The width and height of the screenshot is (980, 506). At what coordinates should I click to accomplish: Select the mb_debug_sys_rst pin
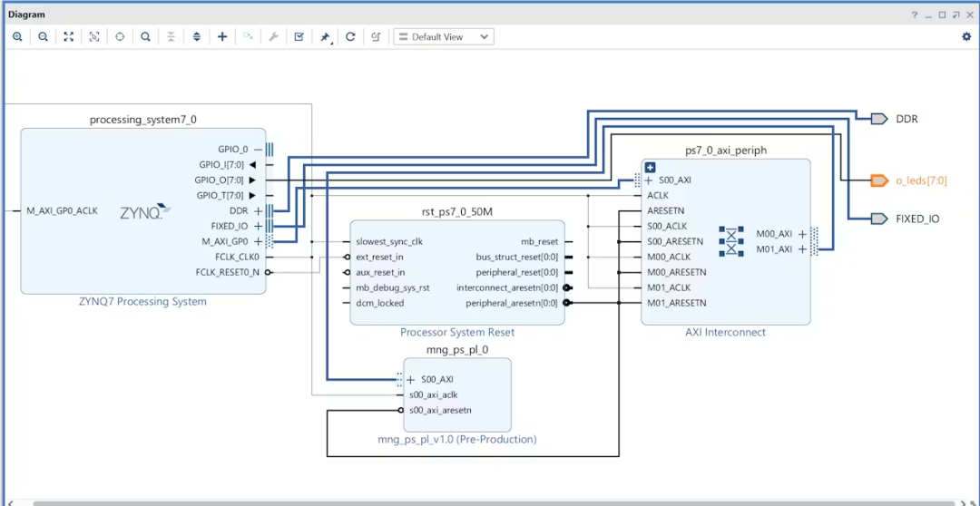click(393, 287)
